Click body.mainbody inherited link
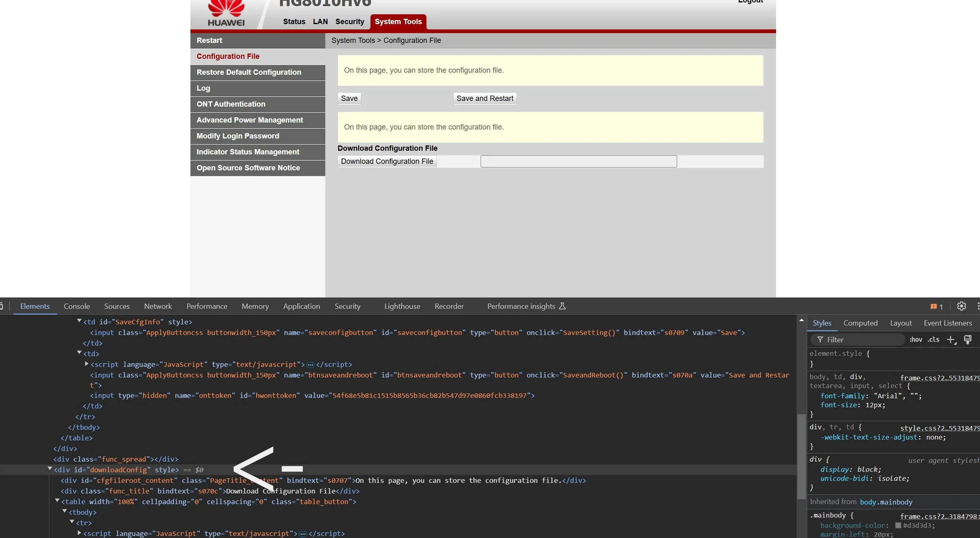980x538 pixels. [886, 502]
